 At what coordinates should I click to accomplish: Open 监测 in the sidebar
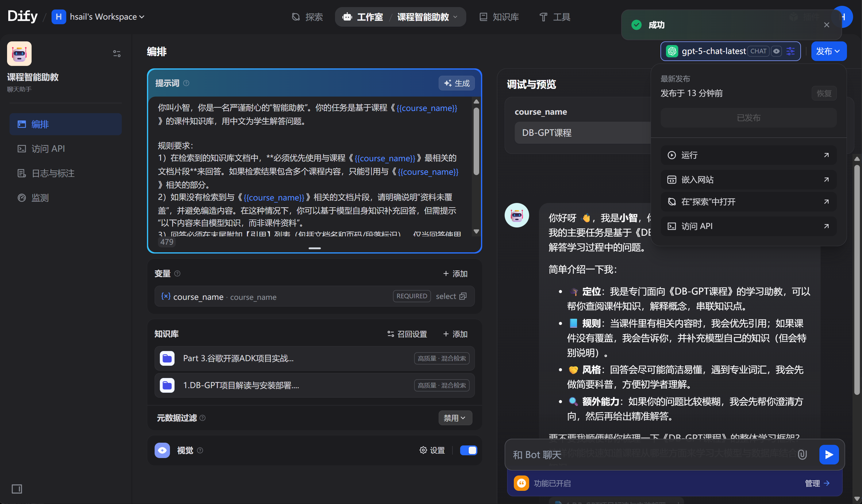pyautogui.click(x=66, y=198)
